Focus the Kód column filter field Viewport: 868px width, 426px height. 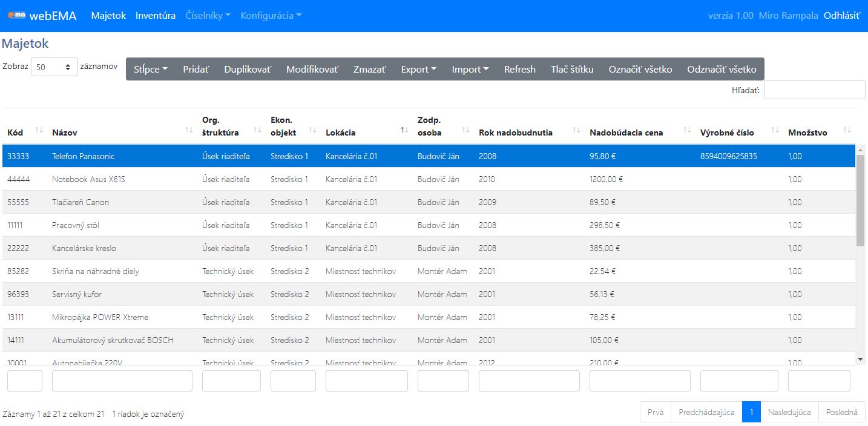click(25, 381)
